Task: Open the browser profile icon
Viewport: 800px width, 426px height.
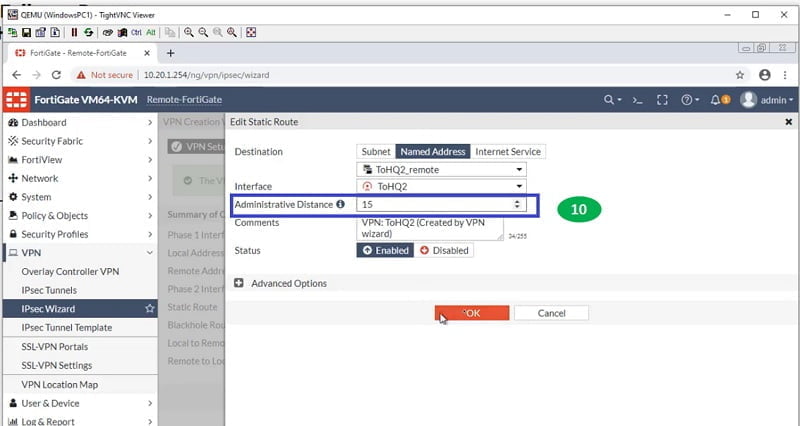Action: click(x=764, y=75)
